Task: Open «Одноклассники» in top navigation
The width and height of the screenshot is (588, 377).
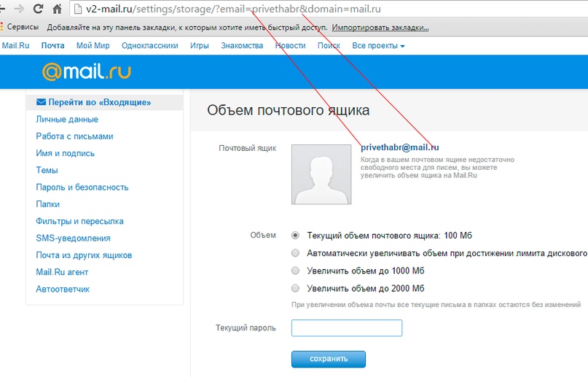Action: [x=149, y=46]
